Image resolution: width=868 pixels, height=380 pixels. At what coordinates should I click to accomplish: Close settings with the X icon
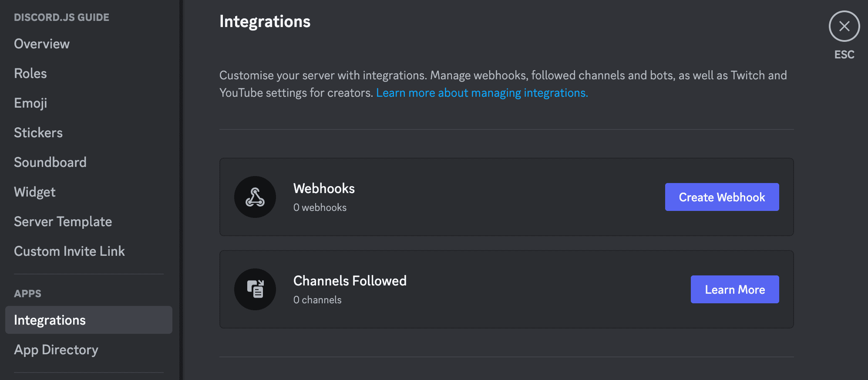tap(844, 26)
